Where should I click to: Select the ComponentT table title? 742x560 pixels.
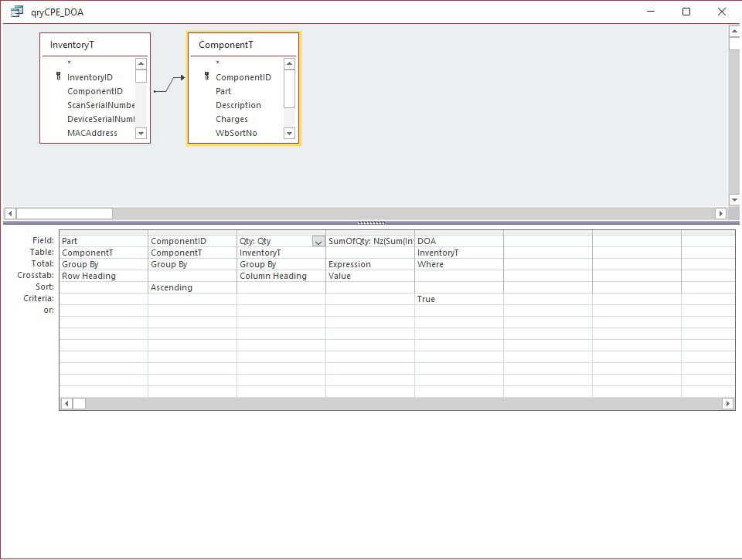(x=226, y=45)
